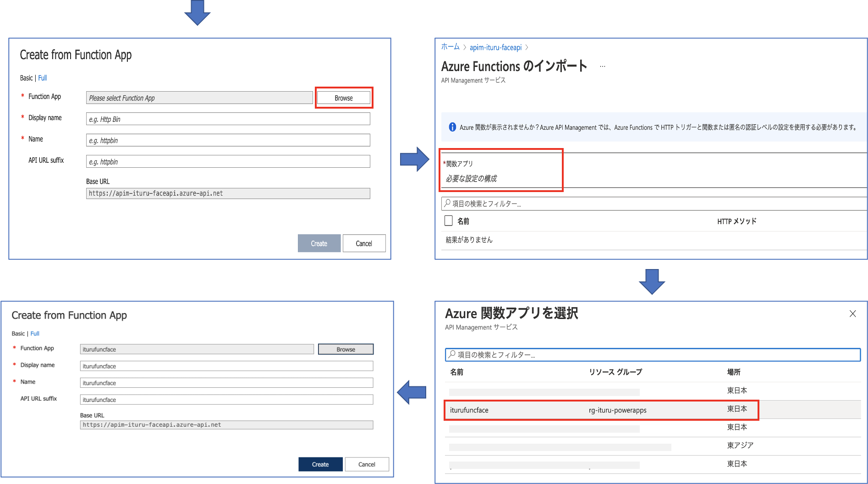Click Cancel in the bottom-left panel
Viewport: 868px width, 484px height.
pyautogui.click(x=367, y=464)
